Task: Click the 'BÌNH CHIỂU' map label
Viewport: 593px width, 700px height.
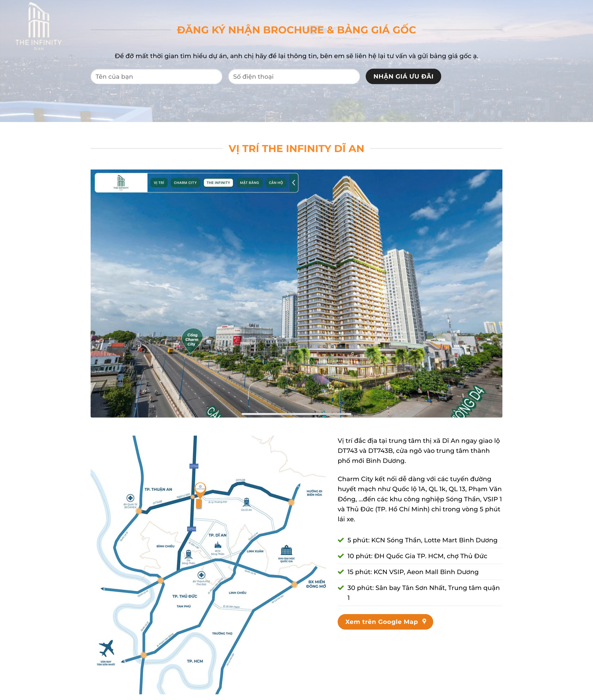Action: [x=165, y=546]
